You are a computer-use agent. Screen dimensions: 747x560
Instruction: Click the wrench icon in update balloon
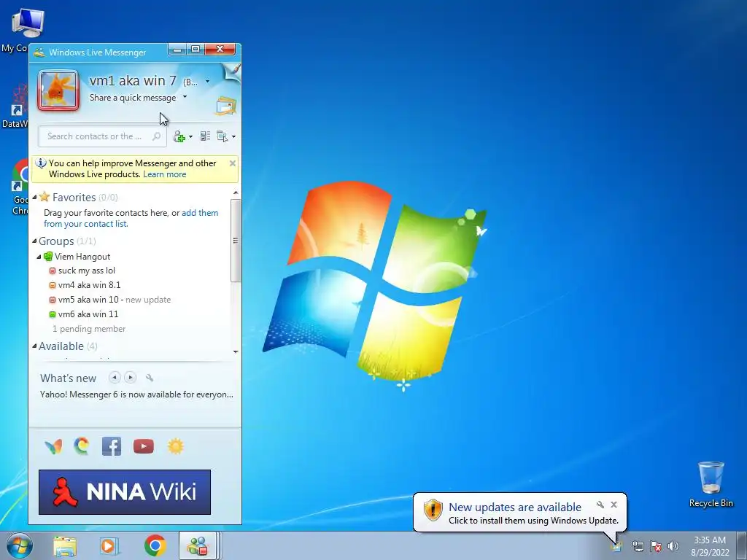(x=600, y=505)
